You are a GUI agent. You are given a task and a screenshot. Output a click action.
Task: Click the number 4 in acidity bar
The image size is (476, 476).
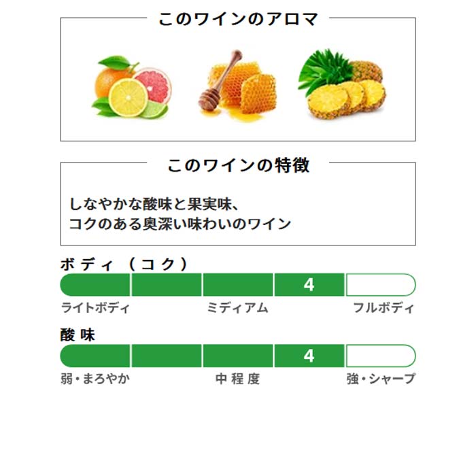(x=309, y=356)
